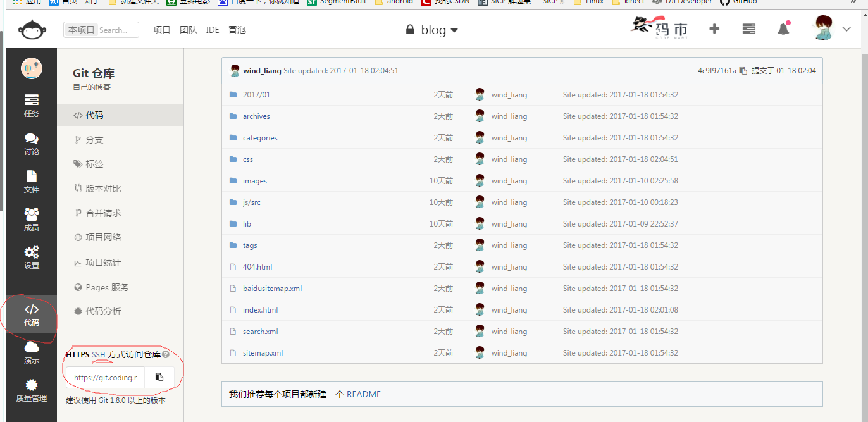Expand the blog project dropdown

[432, 30]
